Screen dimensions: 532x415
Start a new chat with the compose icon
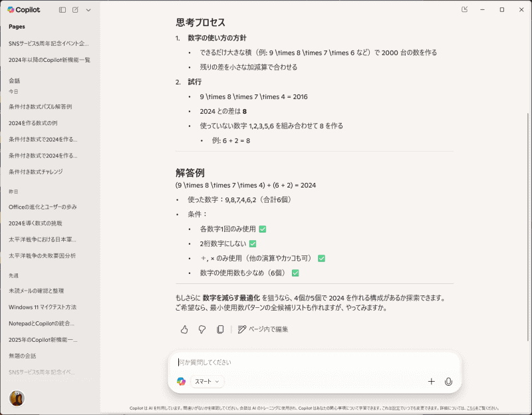[75, 10]
